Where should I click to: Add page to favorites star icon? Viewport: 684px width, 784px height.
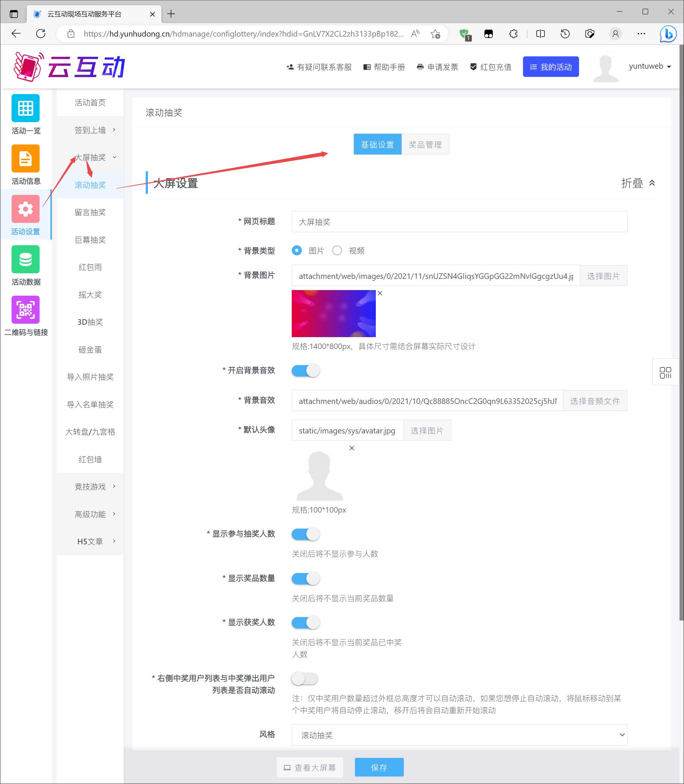point(435,34)
